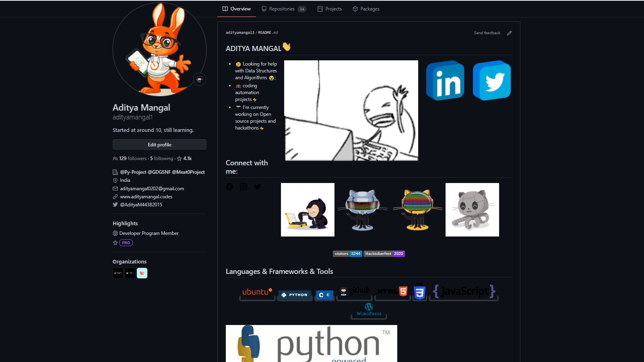Click the profile avatar rabbit image

[159, 49]
